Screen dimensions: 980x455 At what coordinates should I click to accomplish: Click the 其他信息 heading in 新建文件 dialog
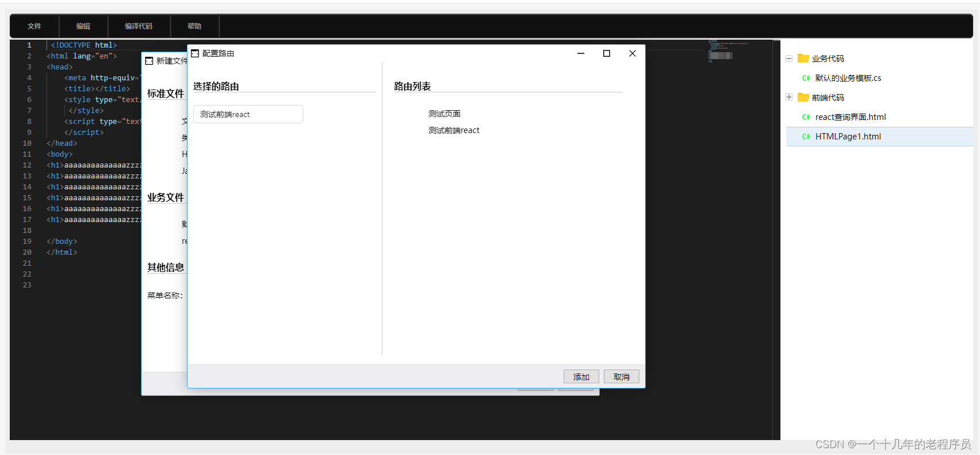[x=166, y=267]
